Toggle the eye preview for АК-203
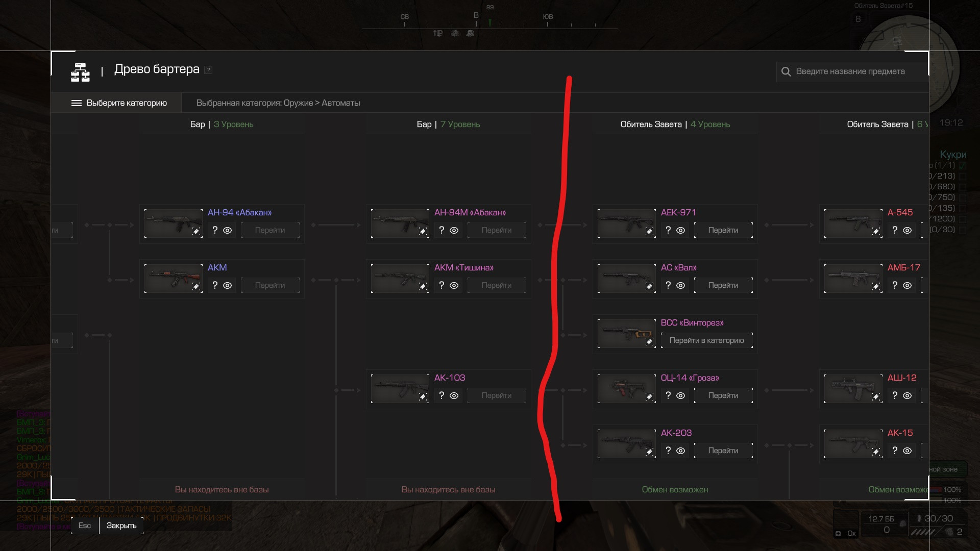This screenshot has height=551, width=980. pyautogui.click(x=681, y=451)
